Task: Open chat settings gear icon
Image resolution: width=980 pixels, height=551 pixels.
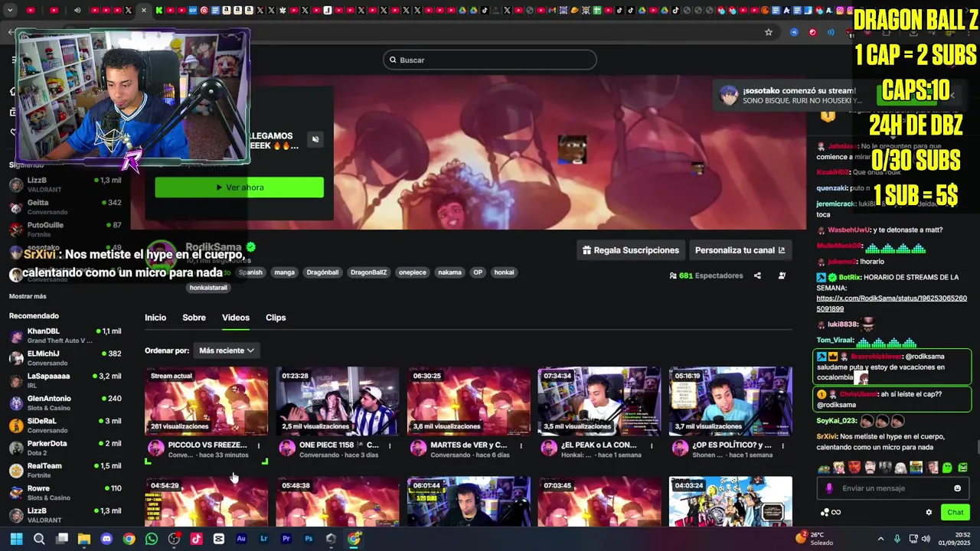Action: click(x=929, y=513)
